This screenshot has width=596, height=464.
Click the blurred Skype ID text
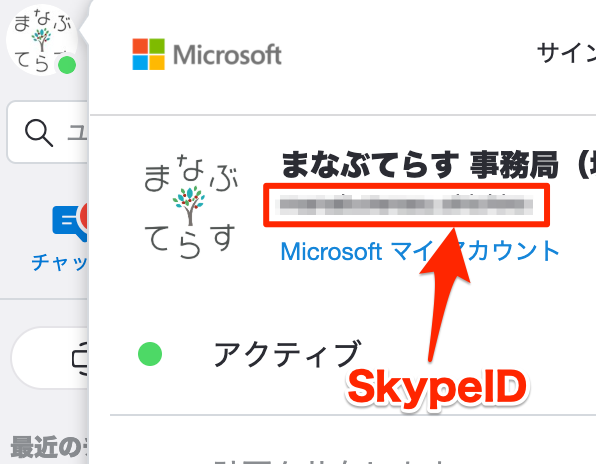(406, 204)
